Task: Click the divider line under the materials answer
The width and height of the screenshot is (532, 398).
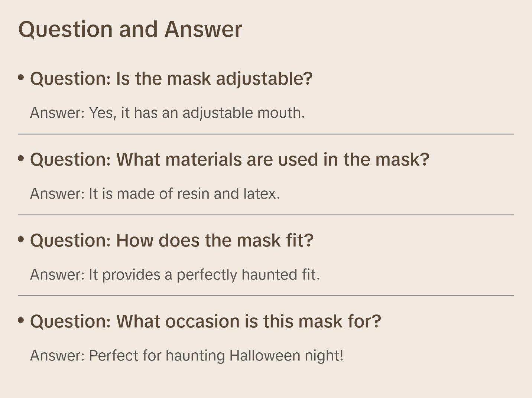Action: pos(266,215)
